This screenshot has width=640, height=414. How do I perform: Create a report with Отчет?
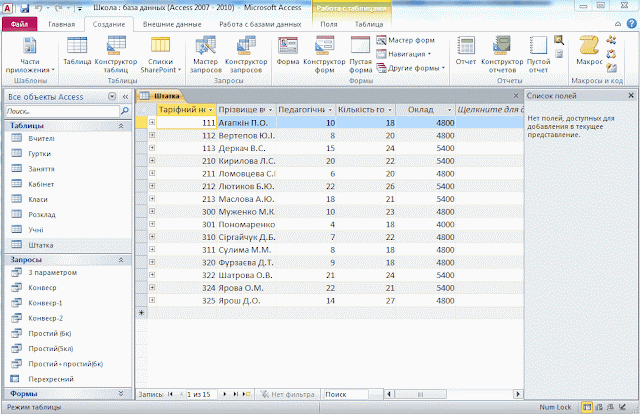(x=466, y=51)
